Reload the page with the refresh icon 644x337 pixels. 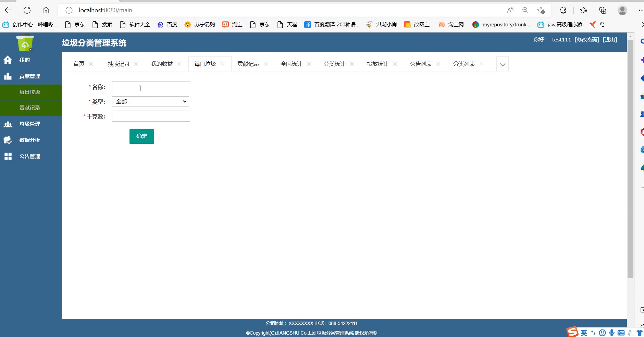(x=27, y=10)
